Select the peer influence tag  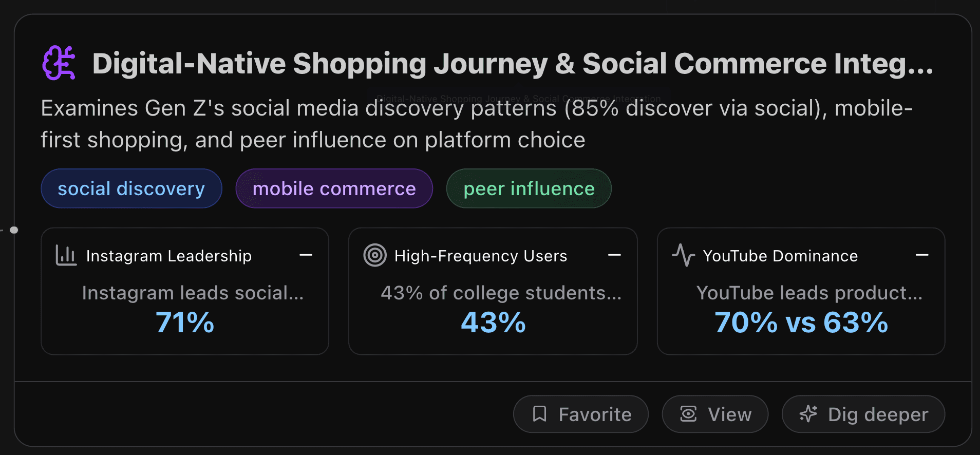(x=529, y=188)
